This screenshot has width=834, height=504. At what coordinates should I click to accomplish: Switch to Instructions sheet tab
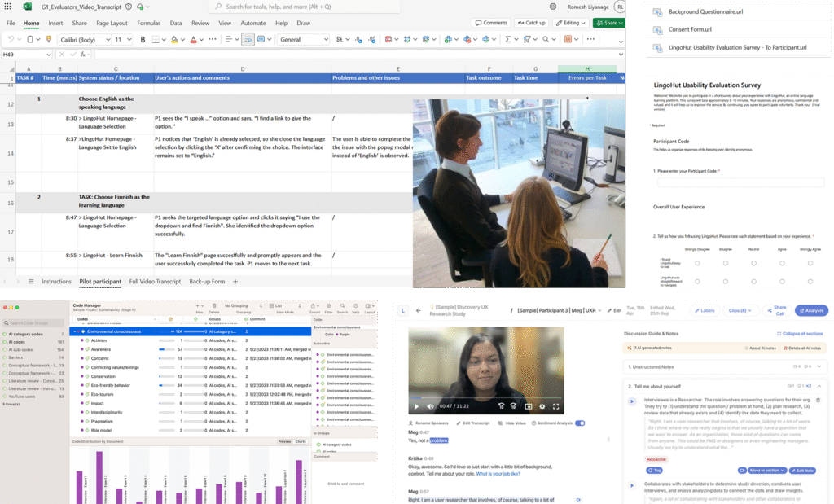(56, 281)
